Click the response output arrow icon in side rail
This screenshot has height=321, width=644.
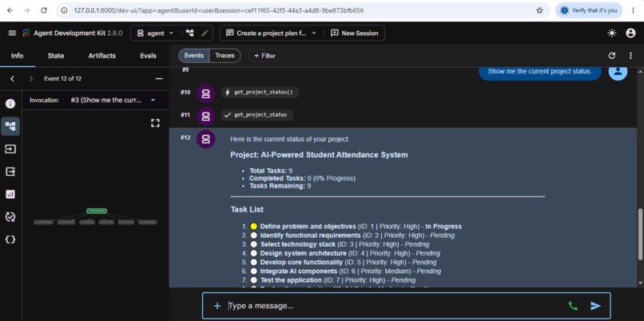(10, 172)
